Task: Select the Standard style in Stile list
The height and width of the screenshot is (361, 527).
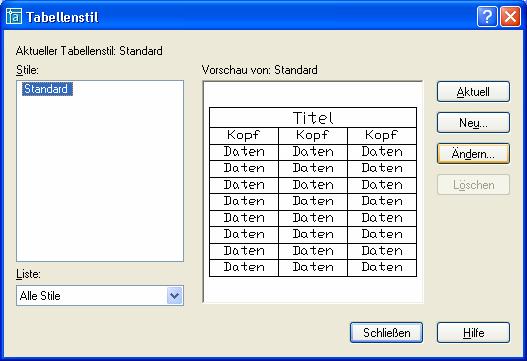Action: [x=47, y=89]
